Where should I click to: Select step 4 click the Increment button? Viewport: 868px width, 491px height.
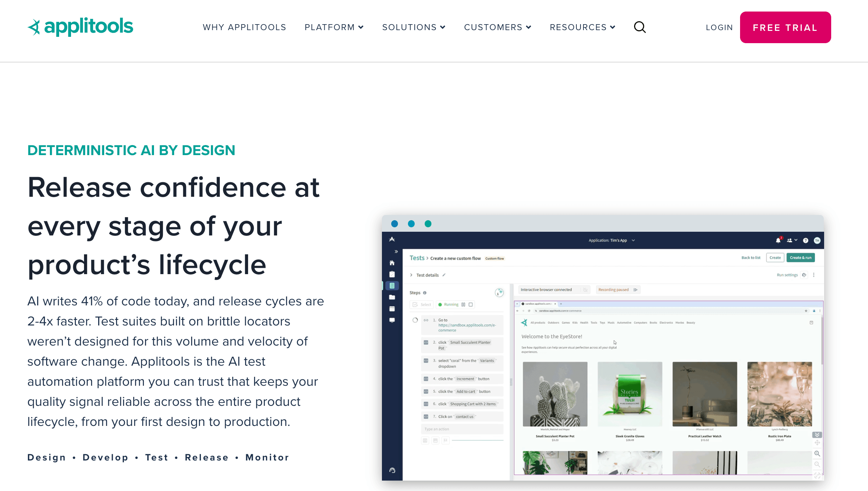pyautogui.click(x=462, y=379)
